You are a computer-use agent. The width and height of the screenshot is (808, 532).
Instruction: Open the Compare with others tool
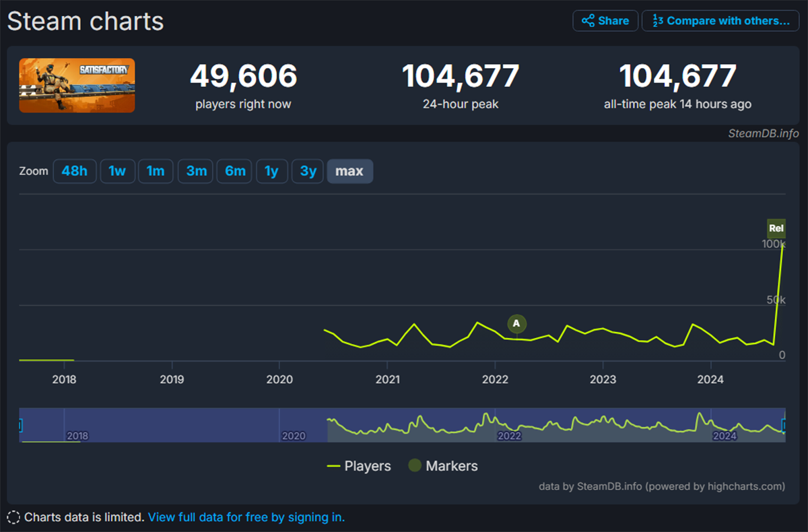(720, 21)
